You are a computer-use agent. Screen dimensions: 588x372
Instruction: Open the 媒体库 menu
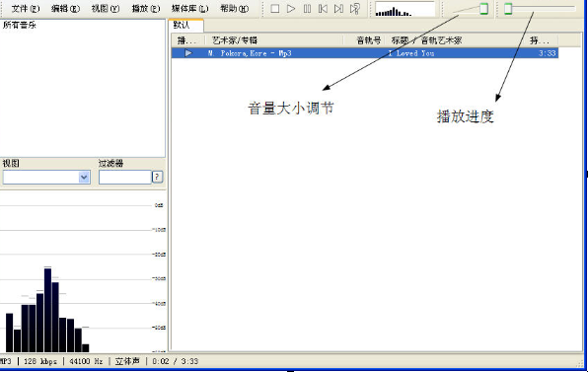click(189, 8)
